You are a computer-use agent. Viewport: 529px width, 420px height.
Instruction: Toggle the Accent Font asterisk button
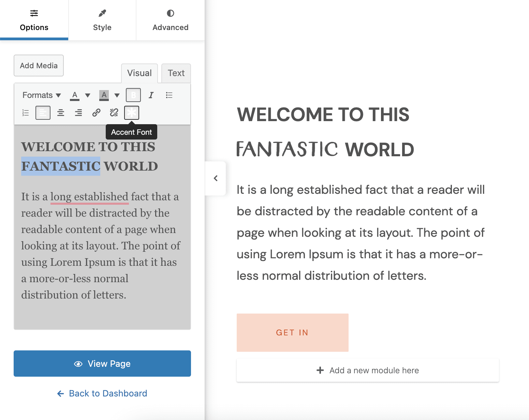[x=132, y=113]
